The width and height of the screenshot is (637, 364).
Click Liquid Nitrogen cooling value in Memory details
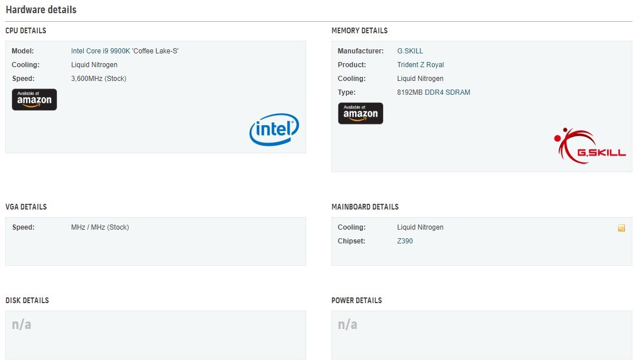pyautogui.click(x=420, y=79)
